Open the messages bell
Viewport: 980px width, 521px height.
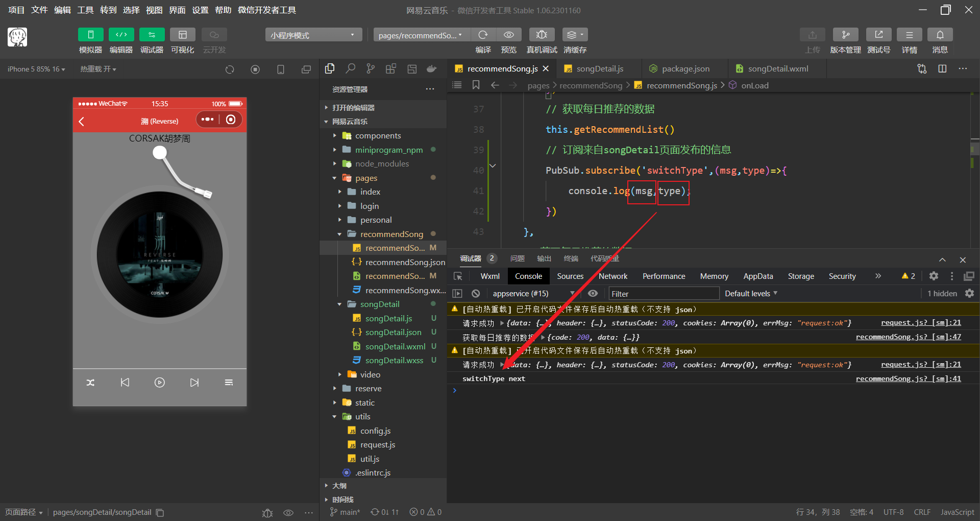tap(940, 35)
